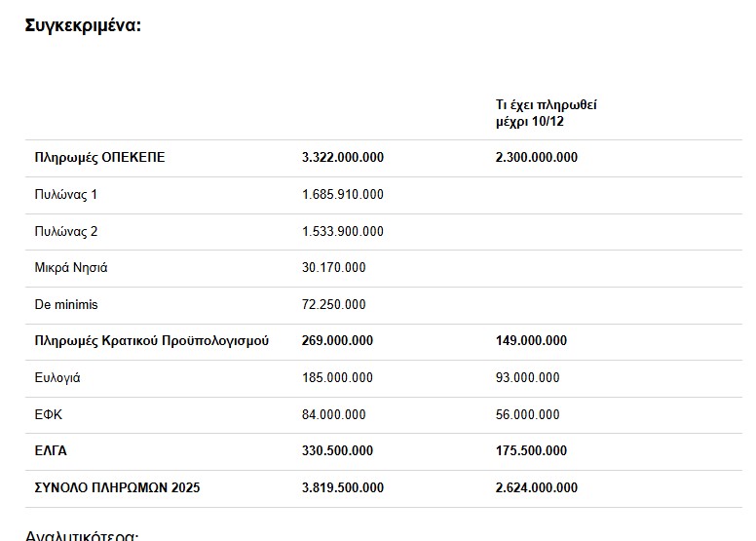Click the 56.000.000 ΕΦΚ paid value
The width and height of the screenshot is (756, 541).
point(527,415)
